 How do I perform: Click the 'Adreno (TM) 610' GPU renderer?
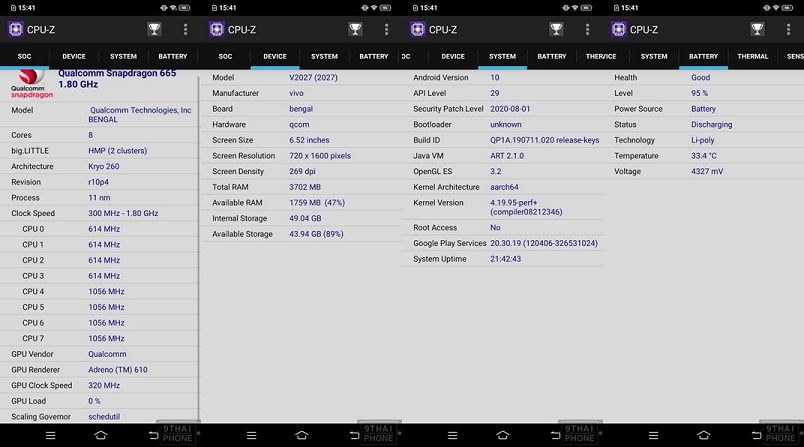click(x=118, y=370)
